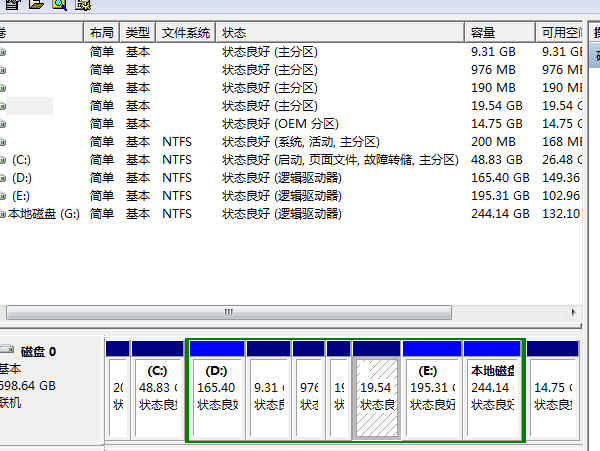Click the 168 MB free space cell
This screenshot has width=600, height=451.
pyautogui.click(x=562, y=142)
